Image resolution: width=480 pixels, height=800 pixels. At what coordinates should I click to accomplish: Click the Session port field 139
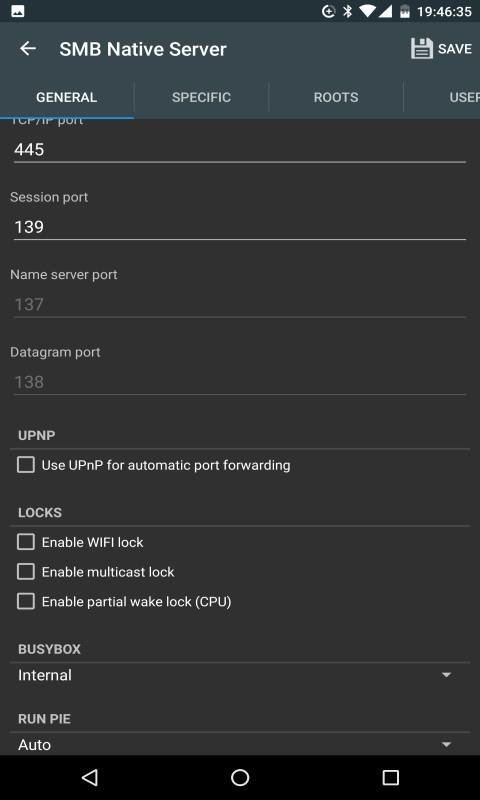240,227
